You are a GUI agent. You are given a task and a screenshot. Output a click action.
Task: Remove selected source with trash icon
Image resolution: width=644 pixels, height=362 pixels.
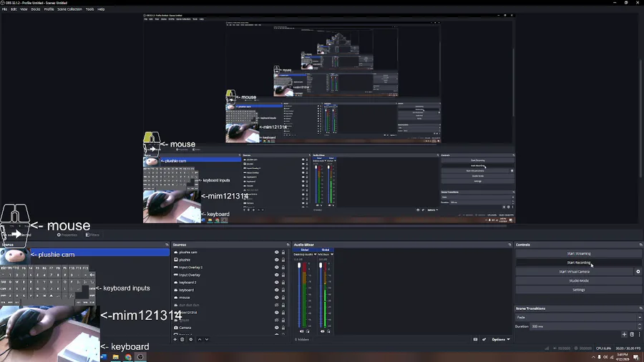pos(182,339)
